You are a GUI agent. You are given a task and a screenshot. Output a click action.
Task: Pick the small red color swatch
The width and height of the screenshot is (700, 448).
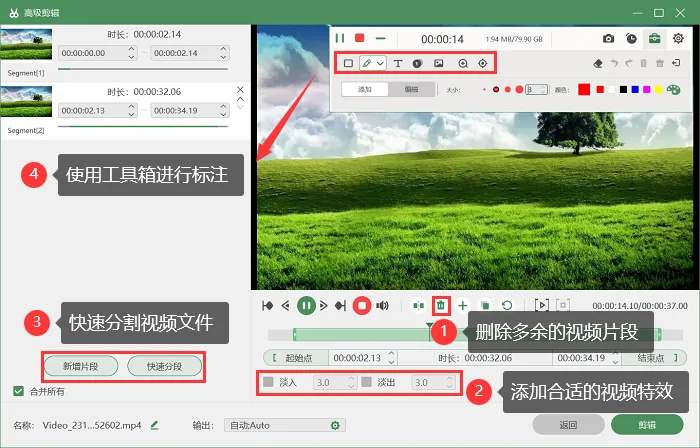click(600, 90)
